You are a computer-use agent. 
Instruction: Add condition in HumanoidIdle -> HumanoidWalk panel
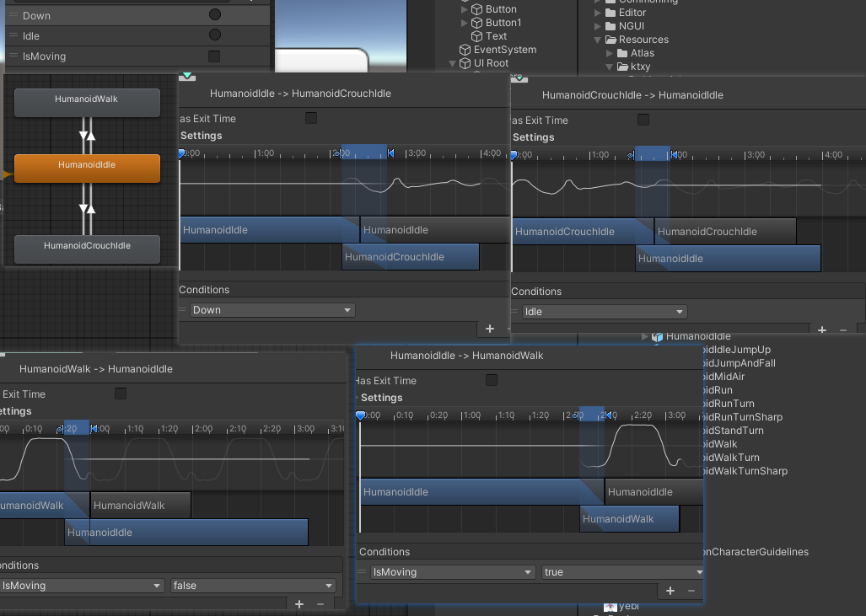tap(670, 591)
